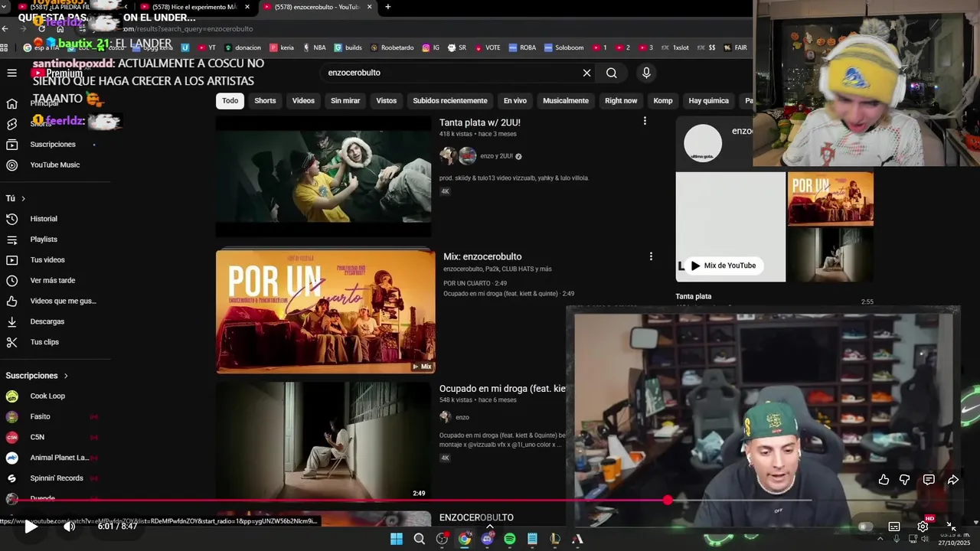Select the Sin mirar filter chip
The image size is (980, 551).
pos(345,101)
